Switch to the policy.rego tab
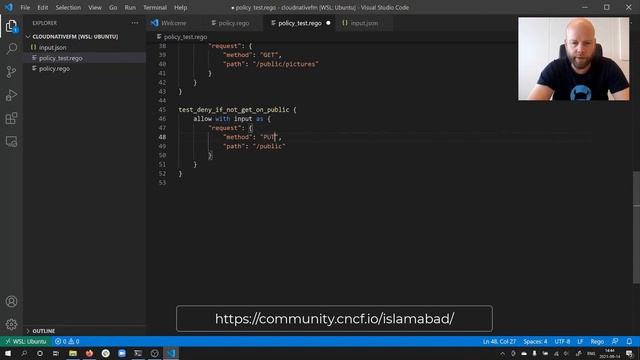Screen dimensions: 640x360 click(233, 23)
